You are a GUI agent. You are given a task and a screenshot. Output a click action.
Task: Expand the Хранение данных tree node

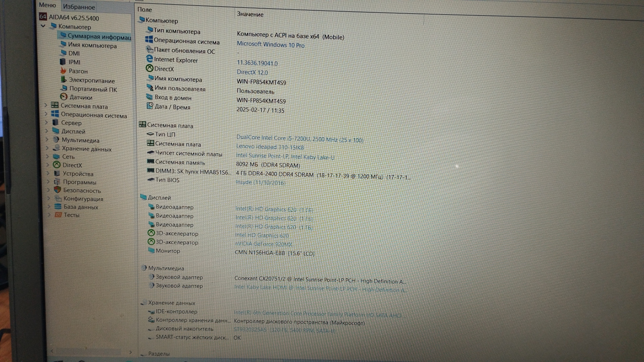(47, 148)
